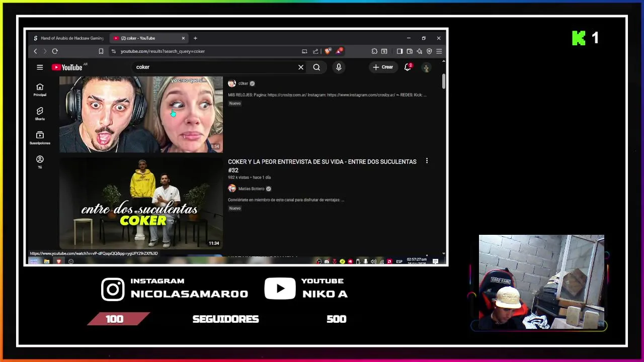The height and width of the screenshot is (362, 644).
Task: Open the browser main hamburger menu
Action: 439,51
